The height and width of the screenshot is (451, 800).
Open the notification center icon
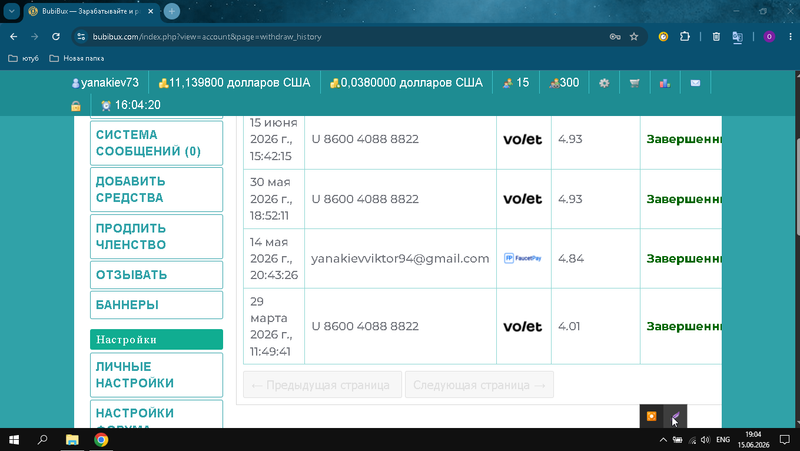coord(785,440)
